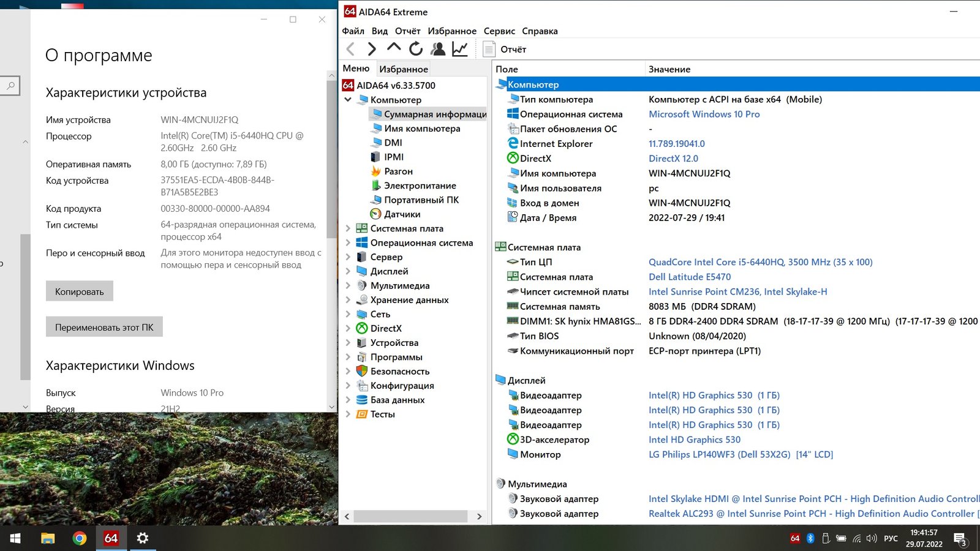Click the AIDA64 back navigation arrow
The width and height of the screenshot is (980, 551).
coord(350,49)
